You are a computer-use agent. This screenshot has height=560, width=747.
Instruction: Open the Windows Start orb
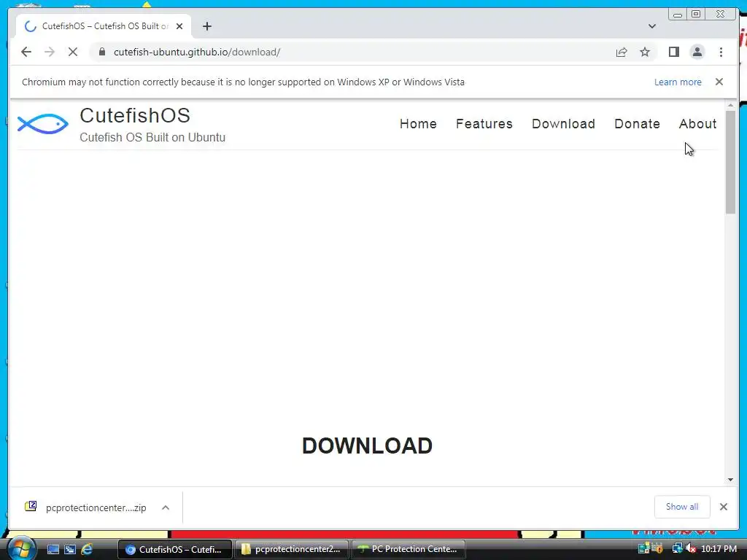[x=21, y=548]
